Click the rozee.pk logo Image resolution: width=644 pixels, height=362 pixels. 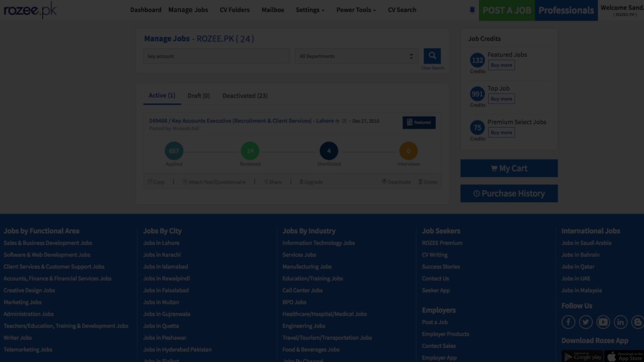[x=30, y=10]
